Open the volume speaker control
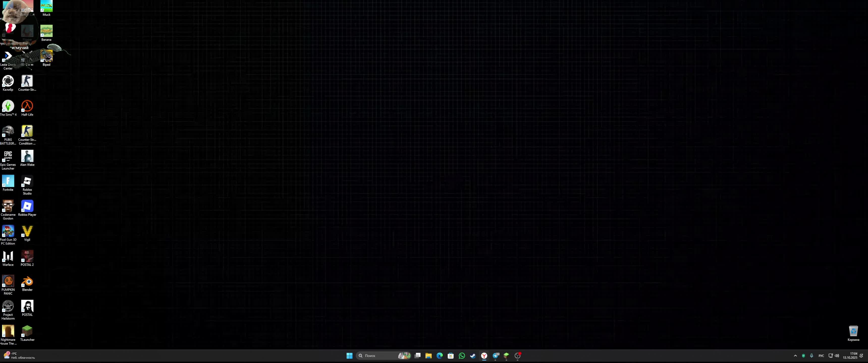This screenshot has height=363, width=868. [837, 356]
